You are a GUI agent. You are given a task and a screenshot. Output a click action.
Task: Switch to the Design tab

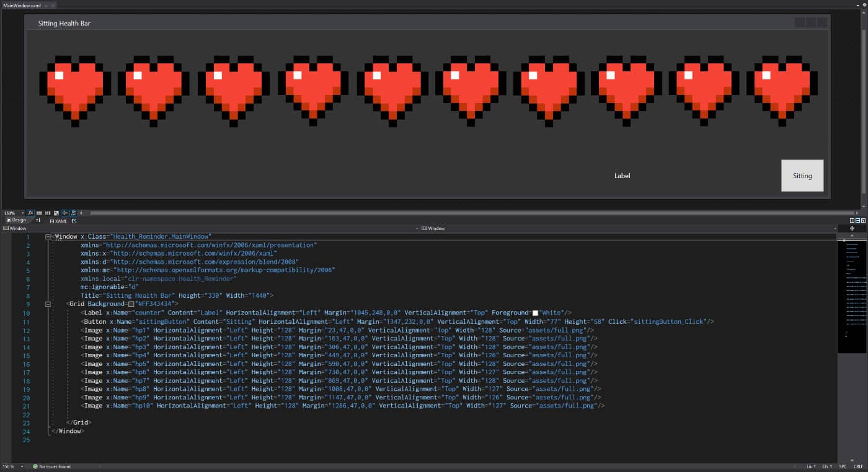pos(17,220)
